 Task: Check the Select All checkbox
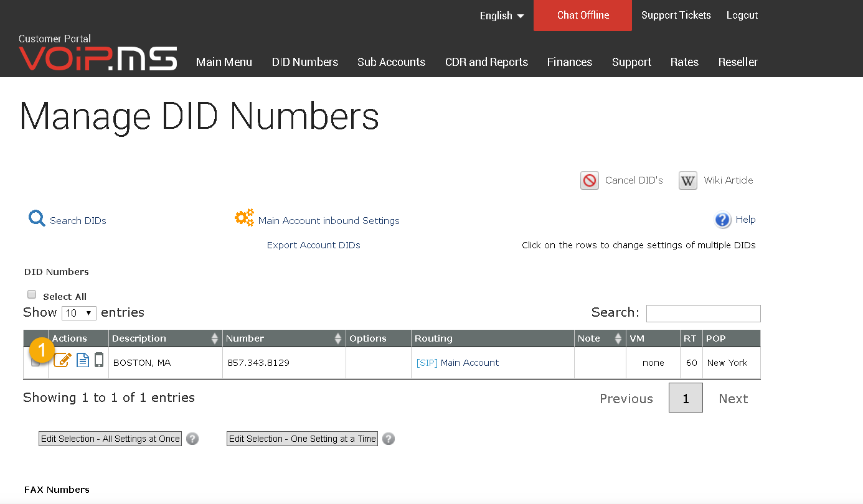(32, 295)
